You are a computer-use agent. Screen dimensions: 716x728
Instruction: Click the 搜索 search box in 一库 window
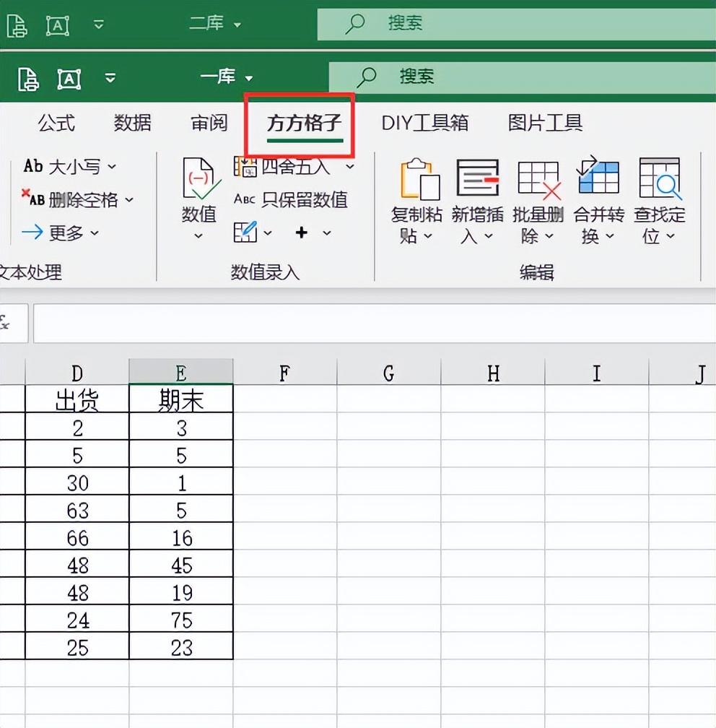click(522, 76)
